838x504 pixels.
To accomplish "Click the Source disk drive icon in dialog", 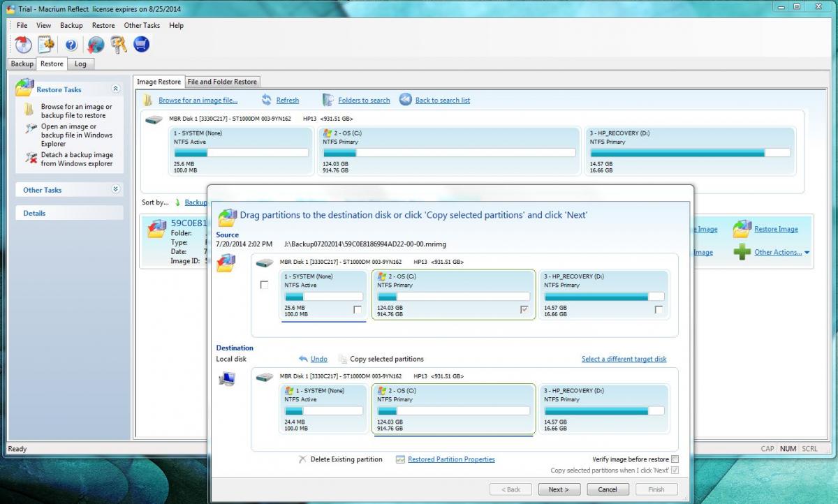I will tap(265, 262).
